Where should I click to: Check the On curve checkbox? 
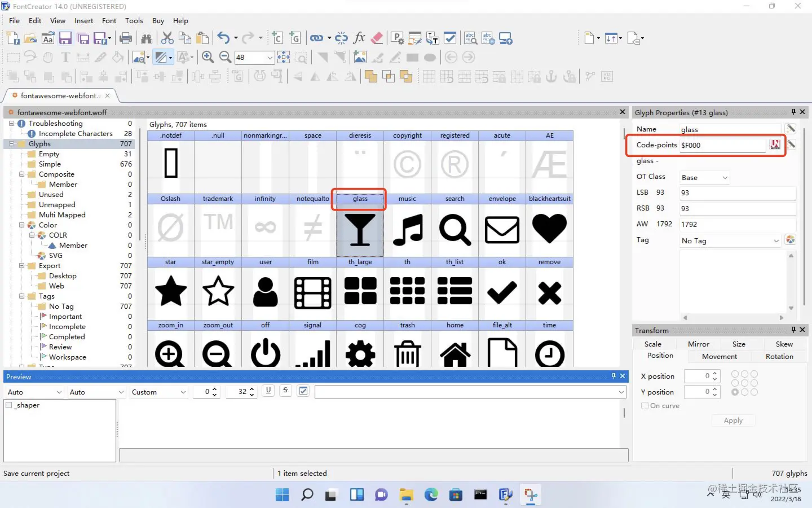(x=645, y=406)
